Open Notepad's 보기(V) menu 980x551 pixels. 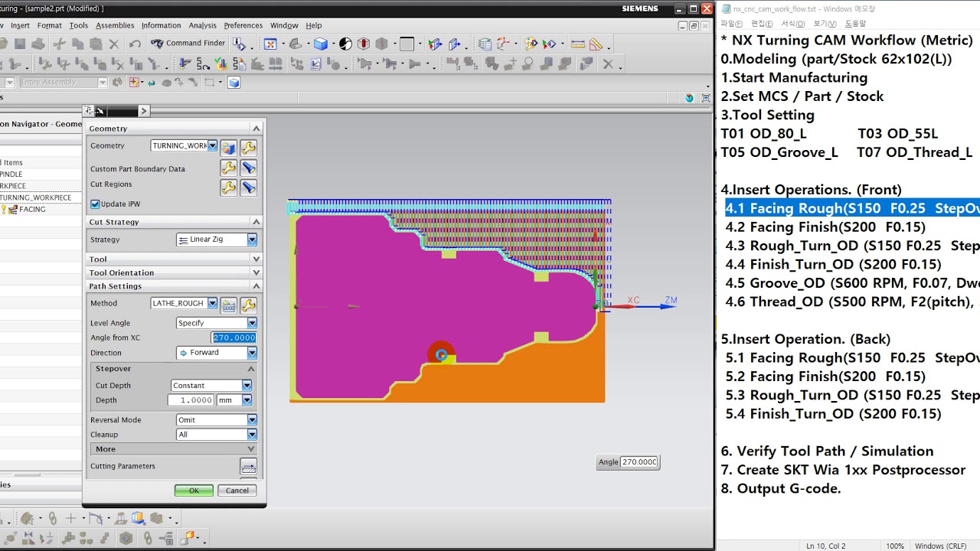point(824,24)
